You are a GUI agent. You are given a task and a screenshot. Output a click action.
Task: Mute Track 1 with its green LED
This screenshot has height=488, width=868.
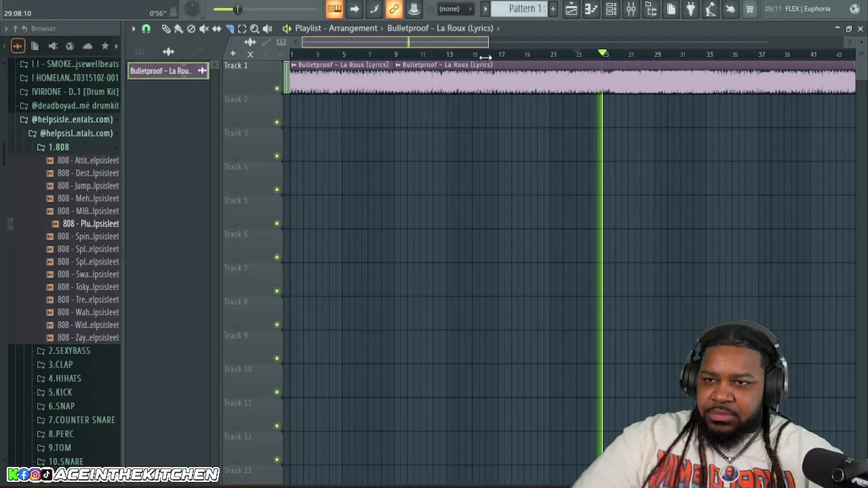(x=277, y=89)
